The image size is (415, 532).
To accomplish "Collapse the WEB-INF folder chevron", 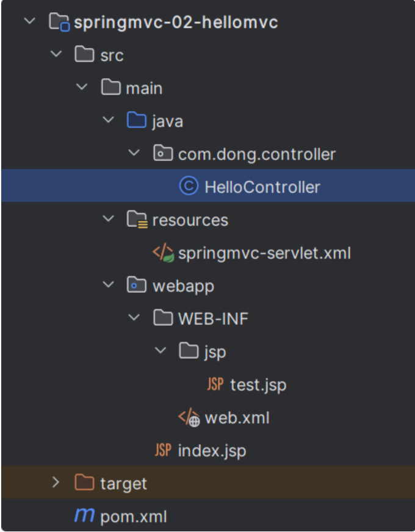I will 134,318.
